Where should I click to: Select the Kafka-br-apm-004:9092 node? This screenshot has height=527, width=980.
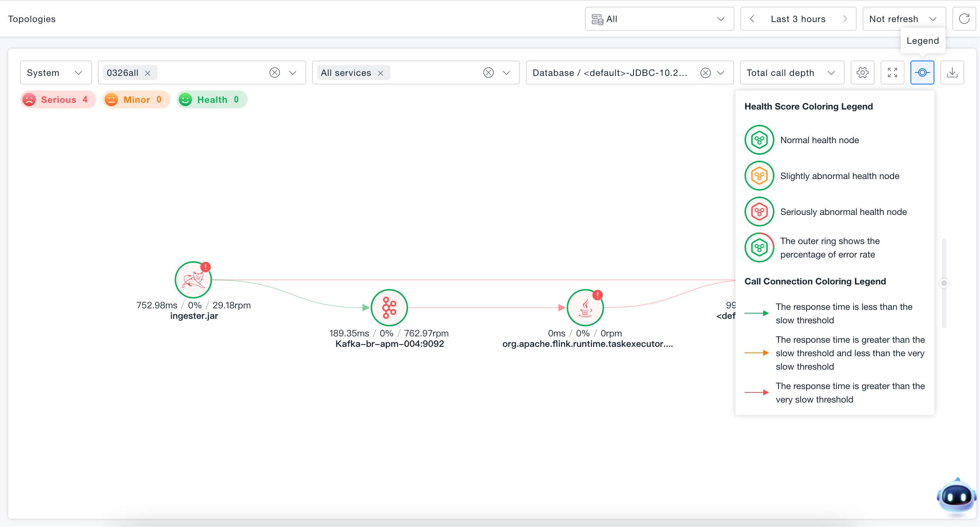pos(389,308)
